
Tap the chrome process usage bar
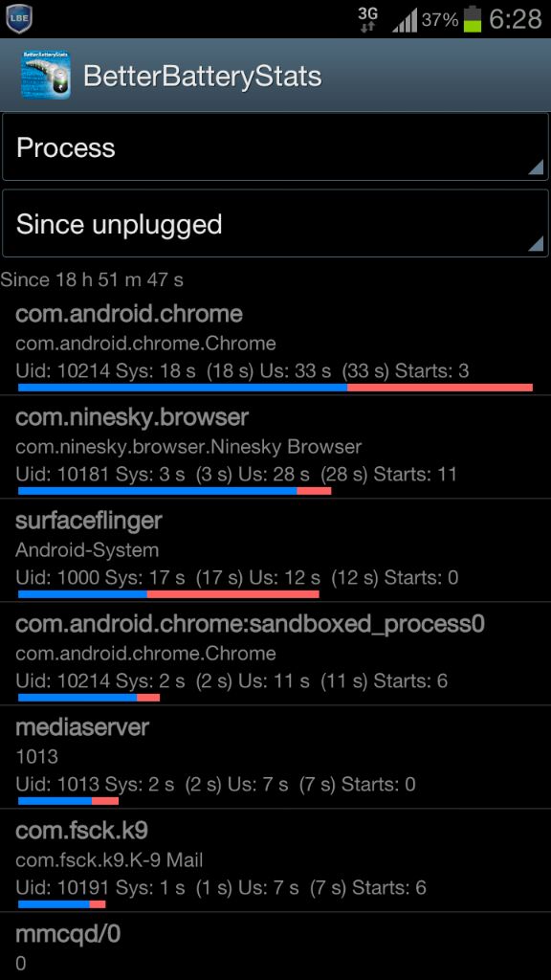click(x=275, y=388)
